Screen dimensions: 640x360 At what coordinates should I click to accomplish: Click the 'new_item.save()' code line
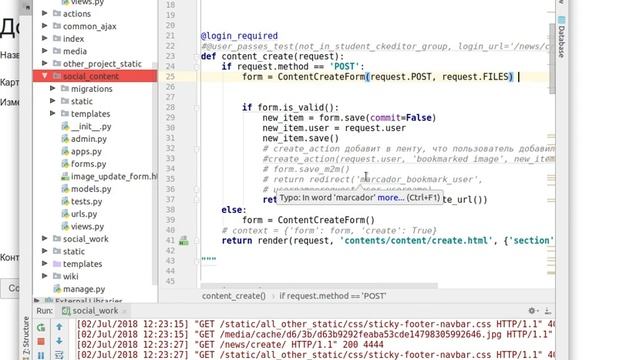(300, 138)
